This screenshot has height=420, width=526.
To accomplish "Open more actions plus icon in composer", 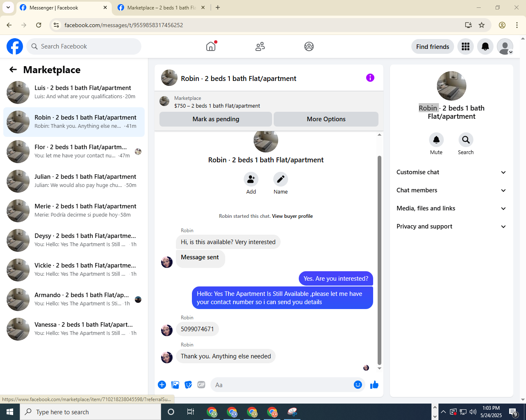I will [162, 385].
